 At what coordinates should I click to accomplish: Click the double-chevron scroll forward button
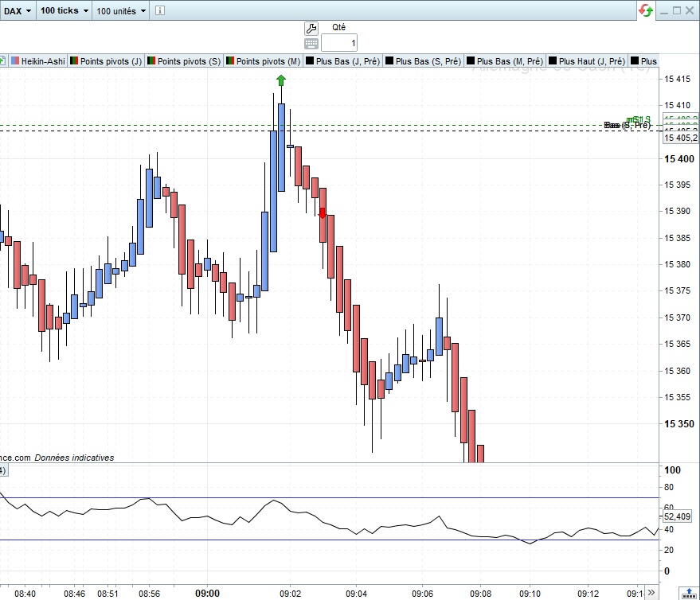click(651, 593)
